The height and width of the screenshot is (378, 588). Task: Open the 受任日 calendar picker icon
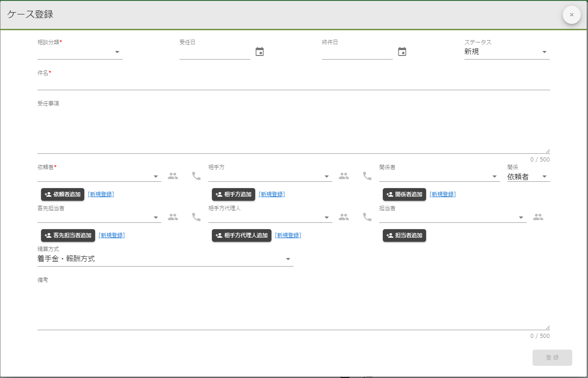tap(260, 52)
